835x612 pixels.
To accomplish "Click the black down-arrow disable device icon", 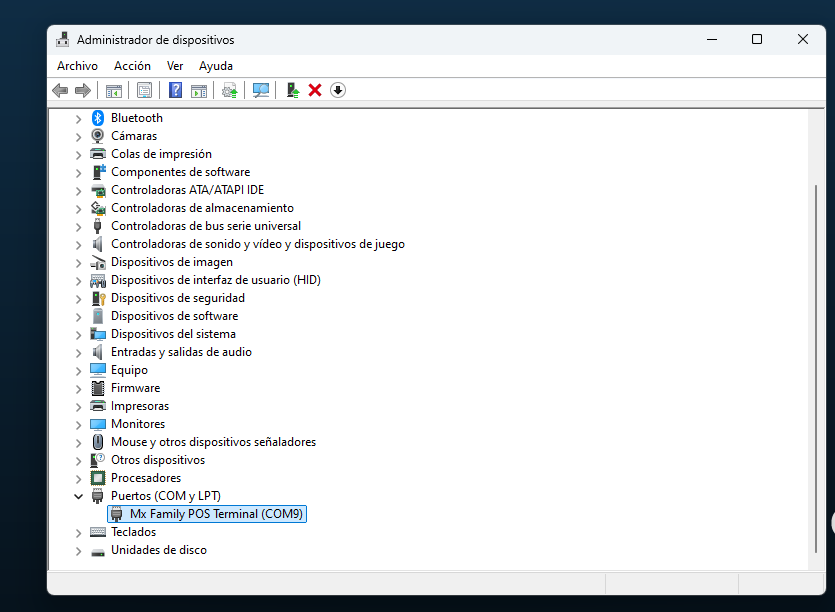I will click(338, 90).
